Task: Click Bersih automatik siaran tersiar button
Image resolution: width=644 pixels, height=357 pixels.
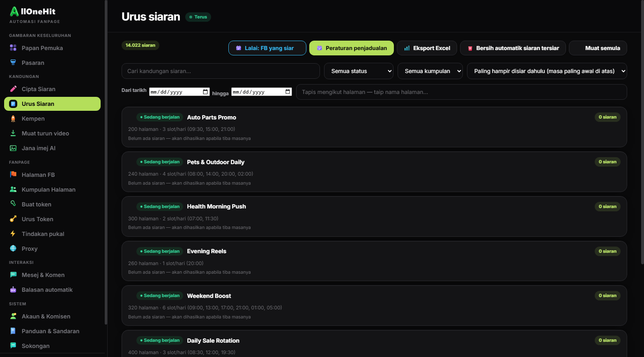Action: [513, 48]
